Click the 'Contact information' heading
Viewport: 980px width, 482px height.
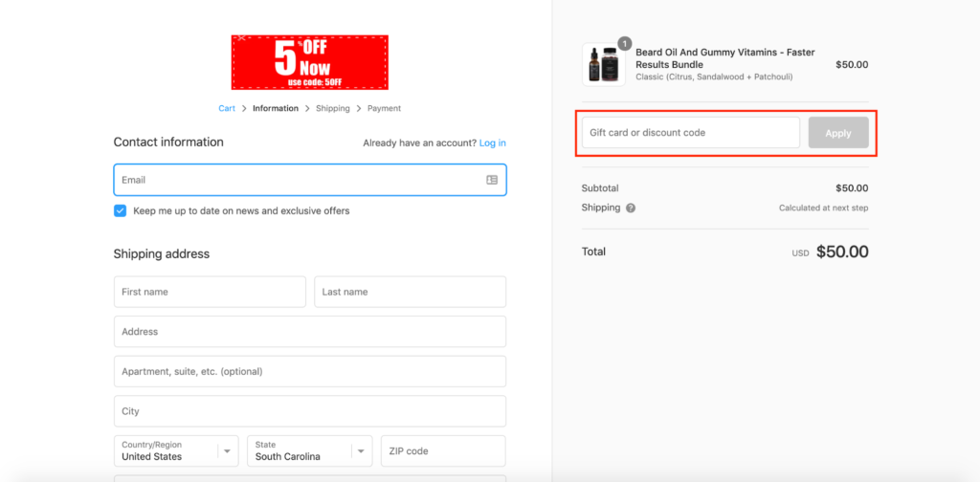tap(168, 142)
